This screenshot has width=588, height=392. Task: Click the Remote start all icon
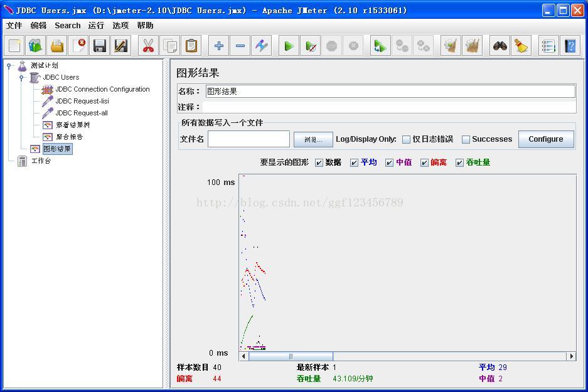tap(380, 46)
